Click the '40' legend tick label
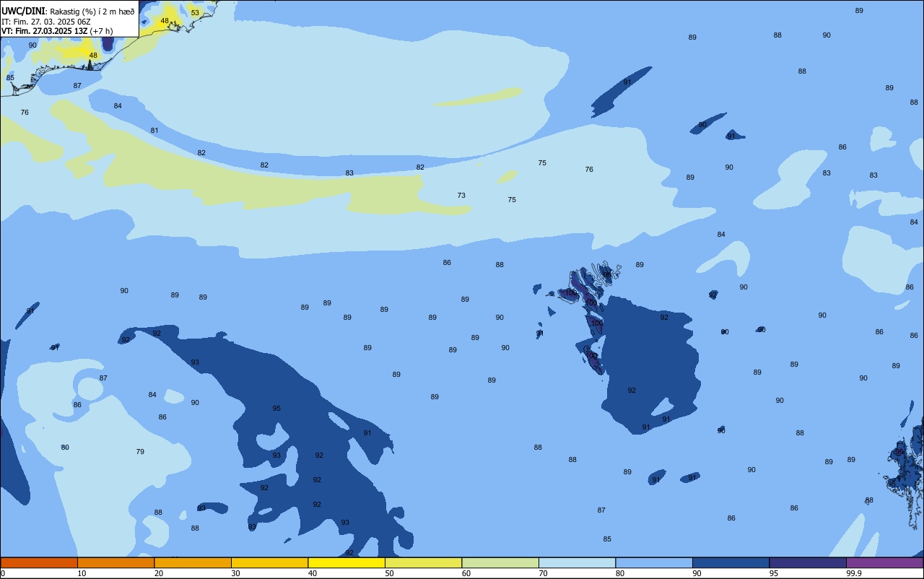Viewport: 924px width, 579px height. [x=313, y=573]
